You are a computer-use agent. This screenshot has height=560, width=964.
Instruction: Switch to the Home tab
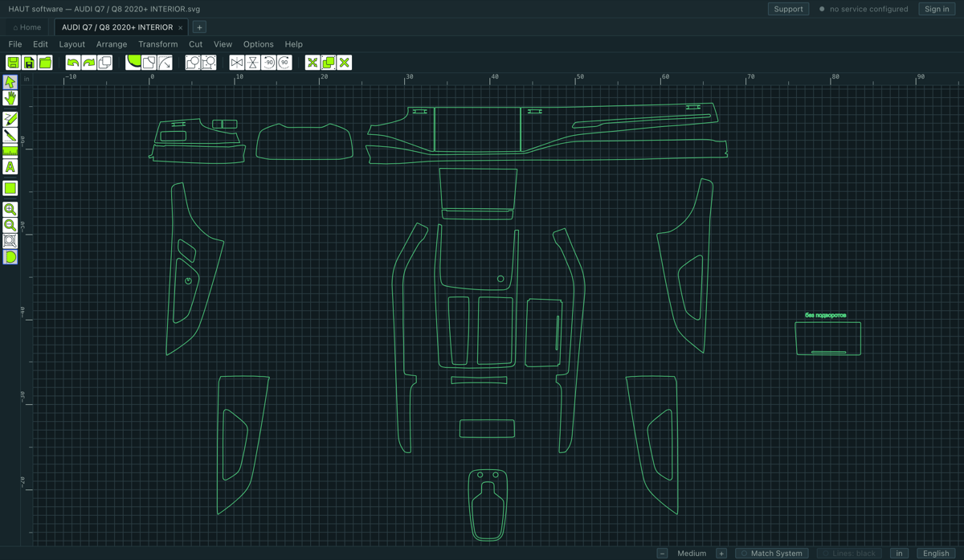click(x=27, y=27)
